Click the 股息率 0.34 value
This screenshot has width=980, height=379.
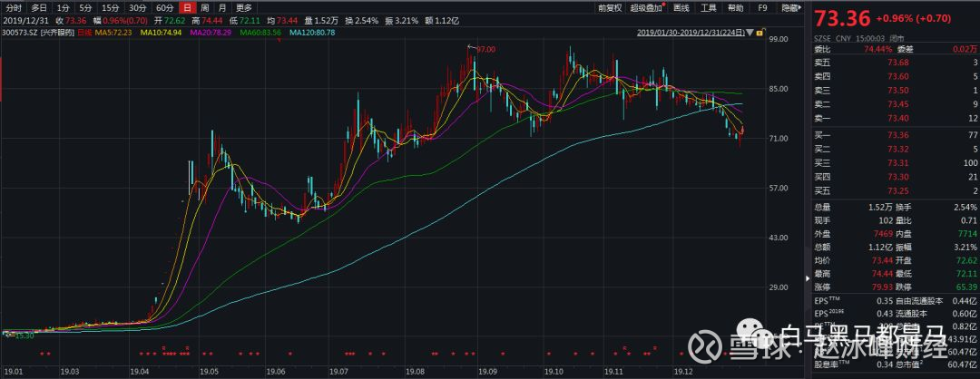click(x=885, y=365)
